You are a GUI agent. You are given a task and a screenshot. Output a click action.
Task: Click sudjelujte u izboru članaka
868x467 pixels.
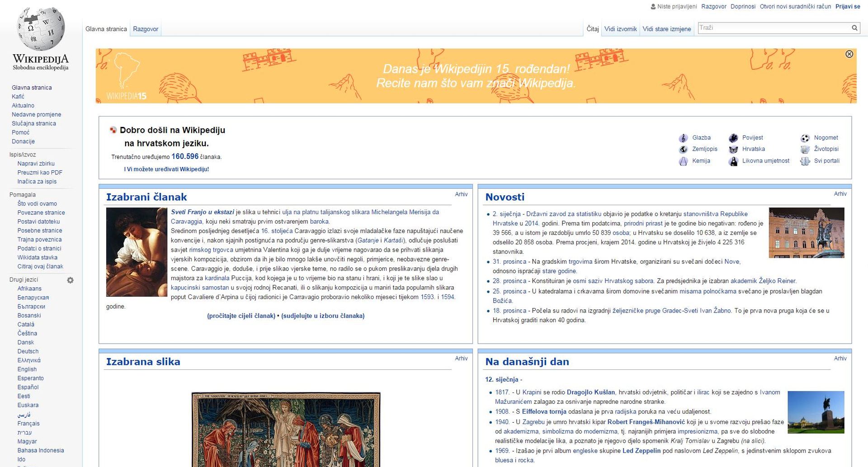(323, 316)
